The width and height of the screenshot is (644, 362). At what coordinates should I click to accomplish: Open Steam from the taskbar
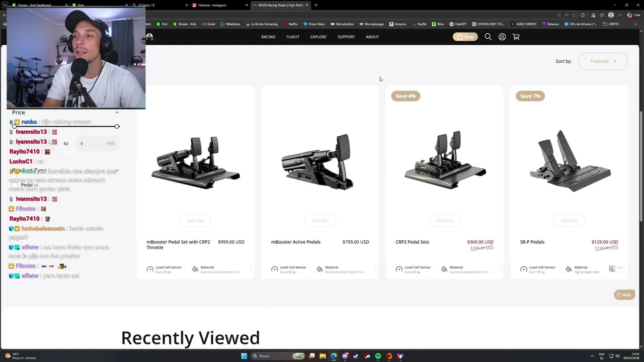[356, 356]
